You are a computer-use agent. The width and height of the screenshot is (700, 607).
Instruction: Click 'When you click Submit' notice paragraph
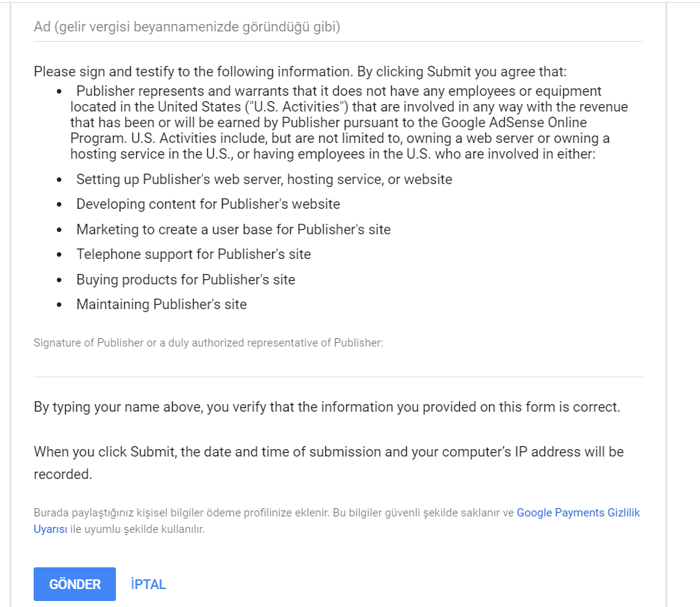328,463
